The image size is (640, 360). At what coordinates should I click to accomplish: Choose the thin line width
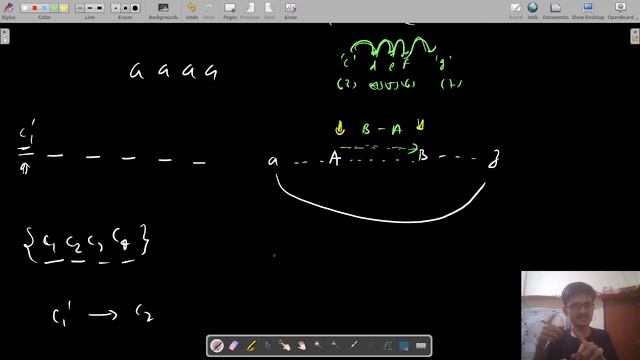click(x=80, y=8)
